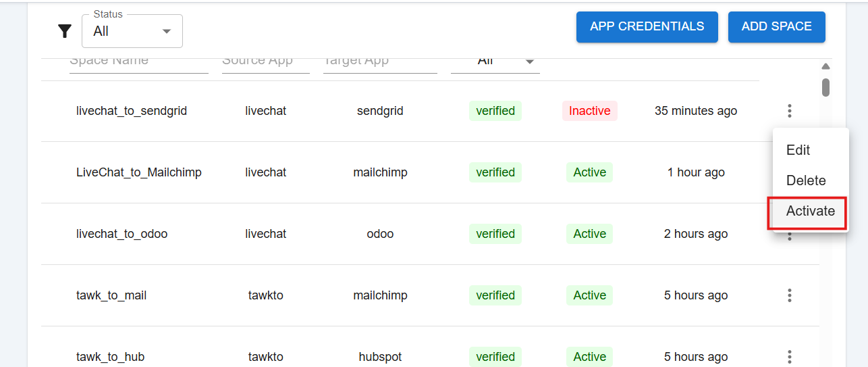Choose Delete from the context menu
The width and height of the screenshot is (868, 367).
pos(810,180)
